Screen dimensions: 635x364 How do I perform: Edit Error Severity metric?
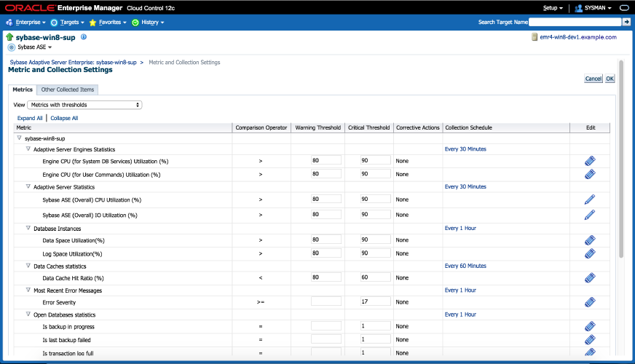[x=590, y=302]
